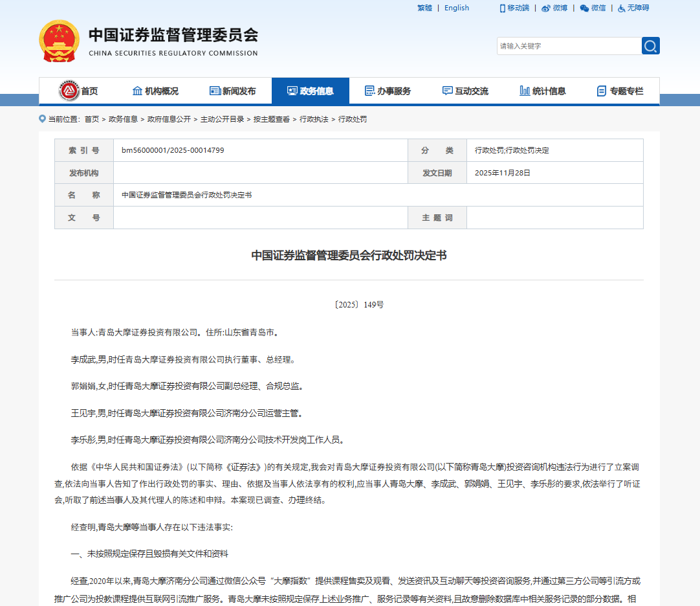Select the bar chart icon beside 统计信息
The image size is (700, 606).
coord(524,91)
